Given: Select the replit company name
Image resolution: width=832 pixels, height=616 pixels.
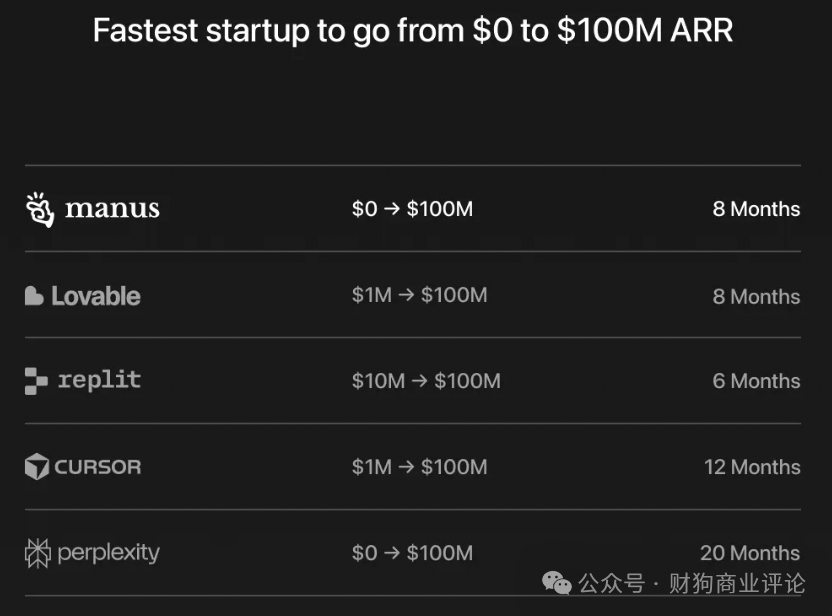Looking at the screenshot, I should 99,381.
